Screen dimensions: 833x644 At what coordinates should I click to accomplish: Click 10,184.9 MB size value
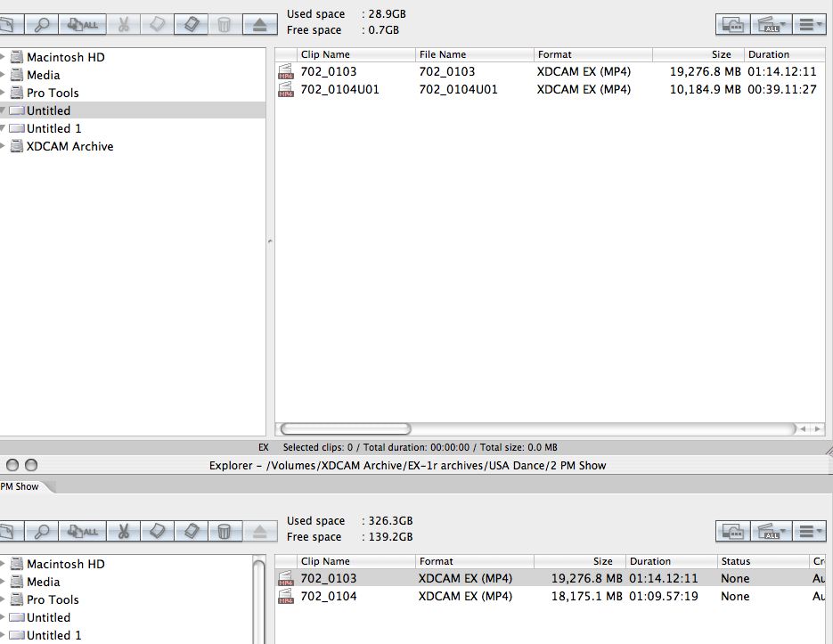[705, 89]
